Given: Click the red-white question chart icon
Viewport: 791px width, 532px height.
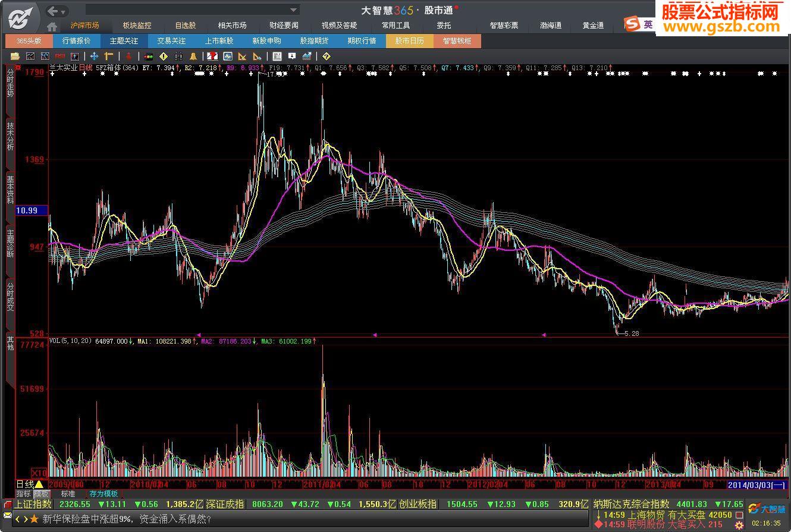Looking at the screenshot, I should [x=212, y=56].
